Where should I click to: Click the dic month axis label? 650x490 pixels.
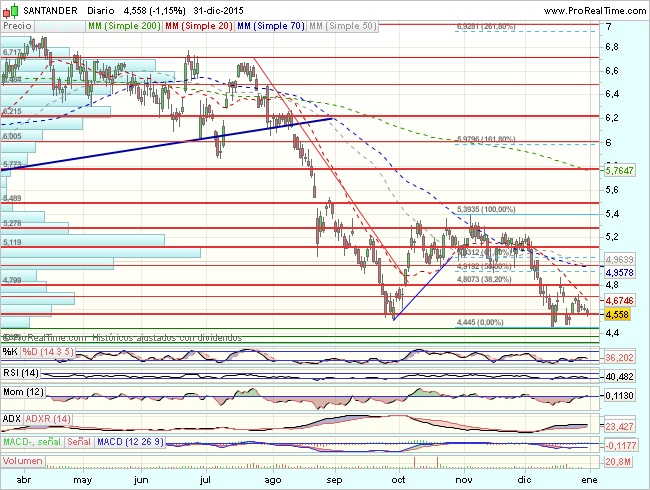point(524,480)
